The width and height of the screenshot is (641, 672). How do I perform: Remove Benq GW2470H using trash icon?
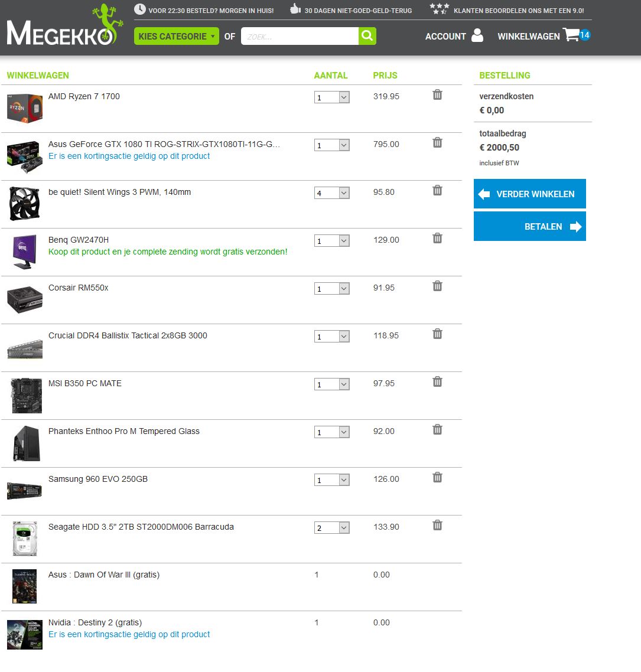point(437,239)
